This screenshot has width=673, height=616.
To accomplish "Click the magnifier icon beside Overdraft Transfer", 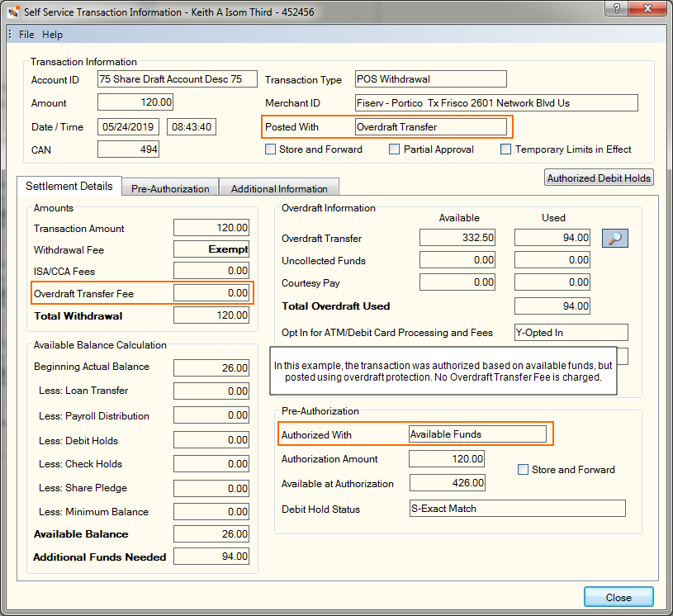I will pyautogui.click(x=614, y=239).
